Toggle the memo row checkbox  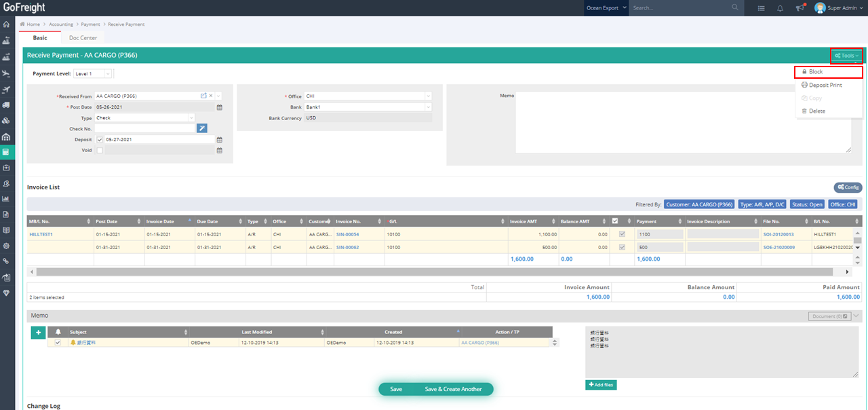58,343
